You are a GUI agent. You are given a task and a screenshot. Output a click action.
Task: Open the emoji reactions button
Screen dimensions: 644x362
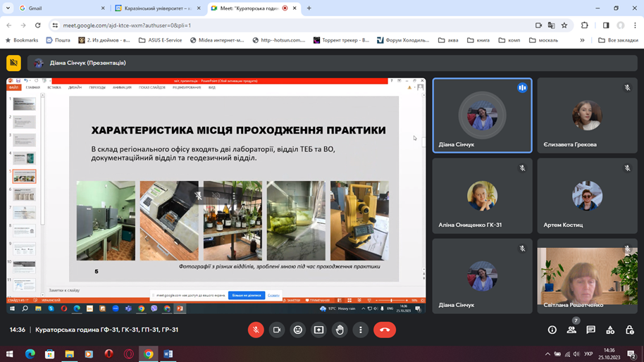(298, 330)
